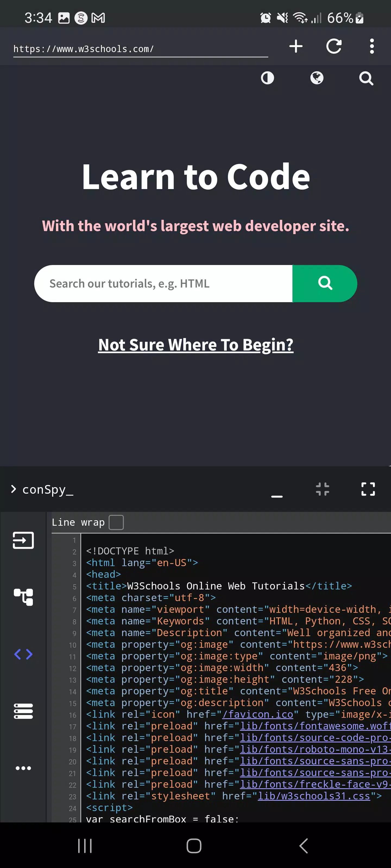
Task: Switch to the console input tab
Action: pos(23,540)
